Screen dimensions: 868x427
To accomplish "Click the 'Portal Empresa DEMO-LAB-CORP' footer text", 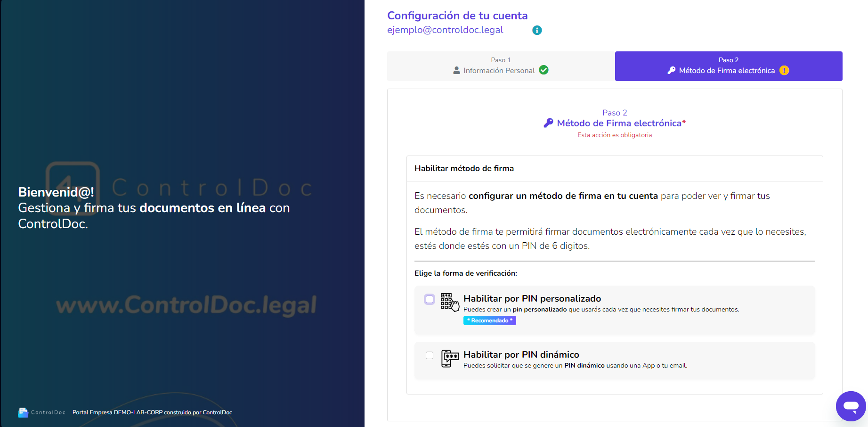I will (152, 412).
